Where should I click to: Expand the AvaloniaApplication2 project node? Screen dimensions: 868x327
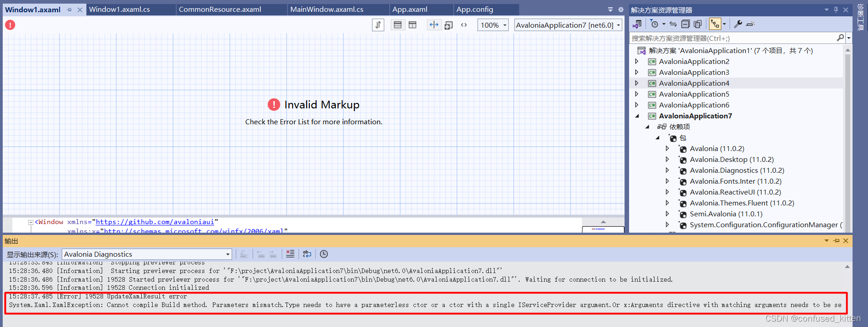tap(637, 61)
